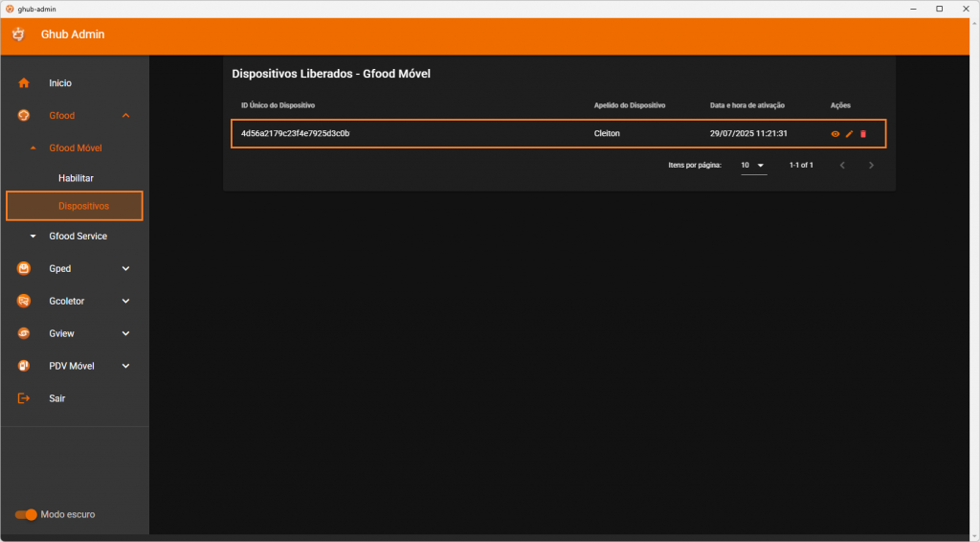
Task: Click the Gfood module icon
Action: 24,116
